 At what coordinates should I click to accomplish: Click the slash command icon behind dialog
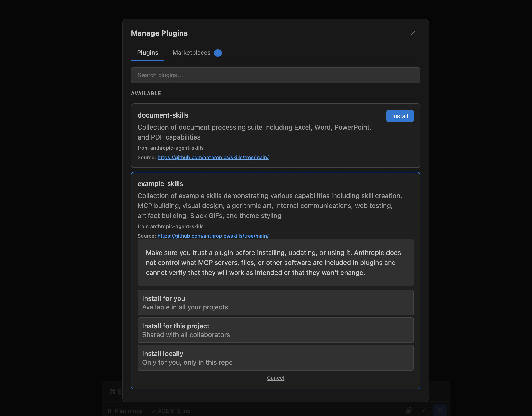click(424, 411)
